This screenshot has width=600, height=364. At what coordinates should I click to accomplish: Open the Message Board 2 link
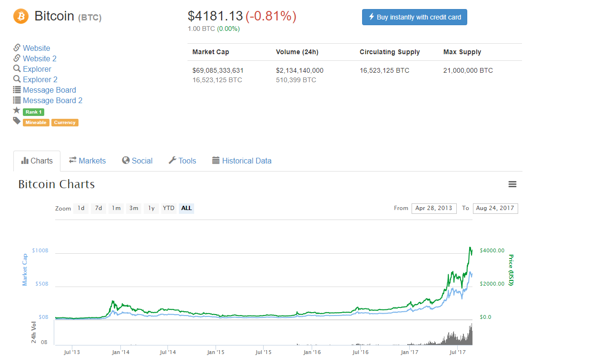coord(52,100)
